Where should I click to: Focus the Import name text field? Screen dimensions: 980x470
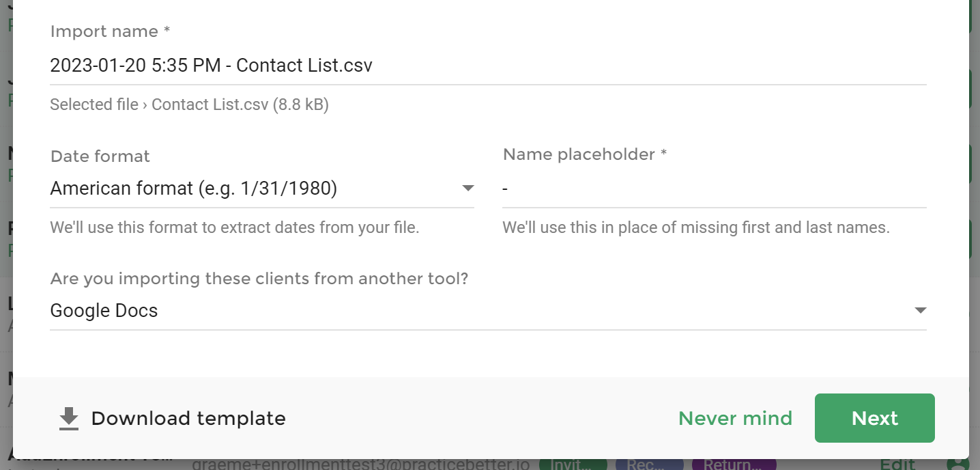point(488,66)
